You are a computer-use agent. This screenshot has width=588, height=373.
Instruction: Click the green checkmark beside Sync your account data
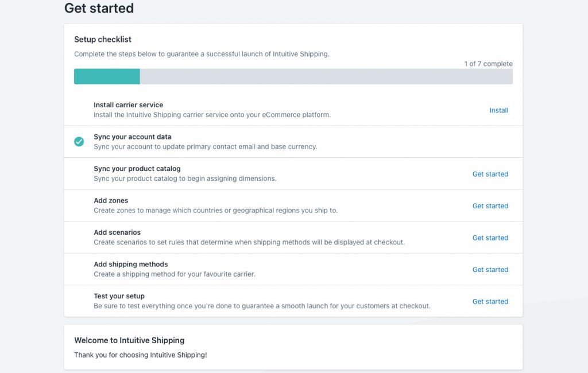pyautogui.click(x=79, y=141)
